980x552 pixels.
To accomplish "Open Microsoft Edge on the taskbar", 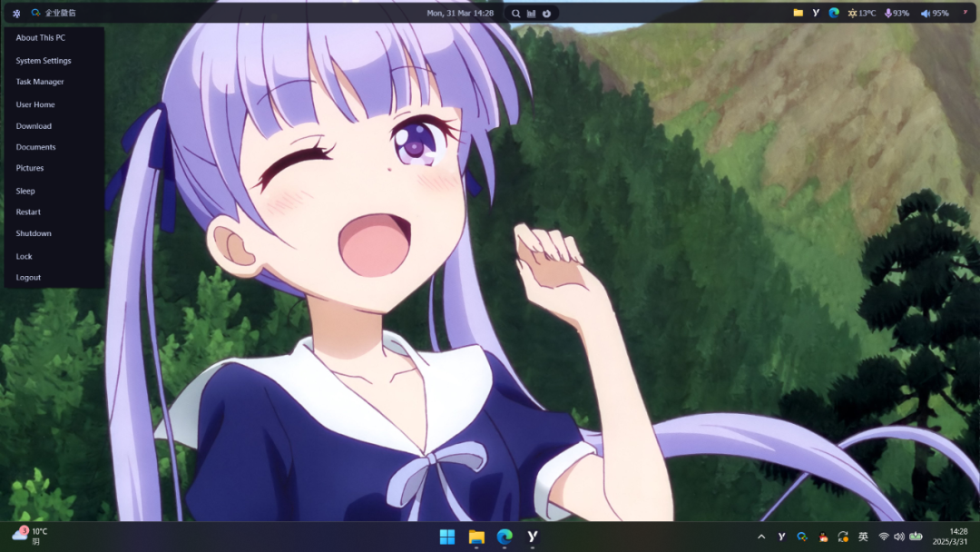I will coord(505,537).
